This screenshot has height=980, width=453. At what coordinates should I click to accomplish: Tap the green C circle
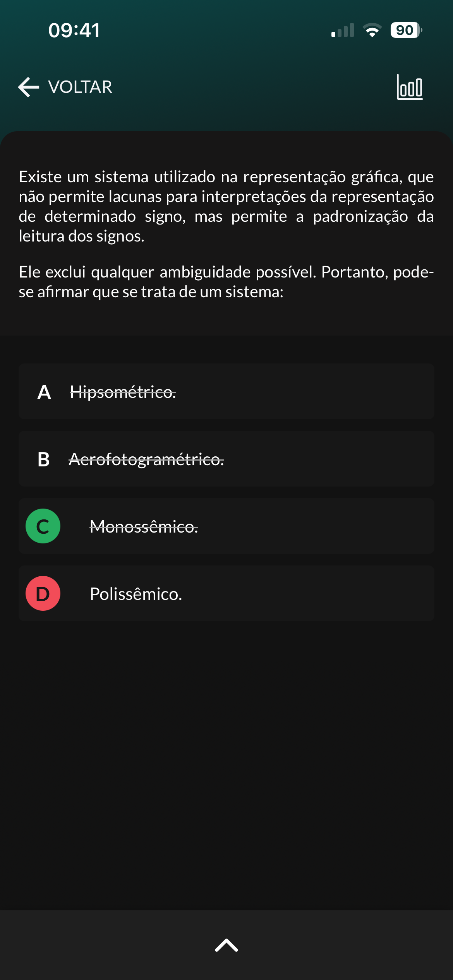[43, 526]
